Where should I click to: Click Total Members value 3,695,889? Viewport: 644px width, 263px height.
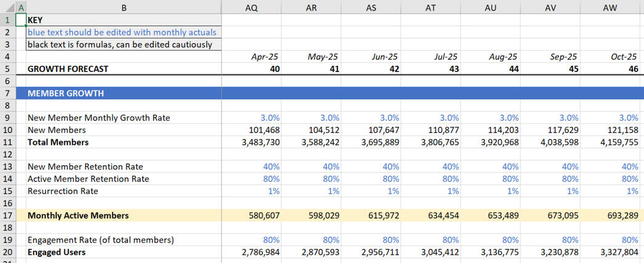371,142
